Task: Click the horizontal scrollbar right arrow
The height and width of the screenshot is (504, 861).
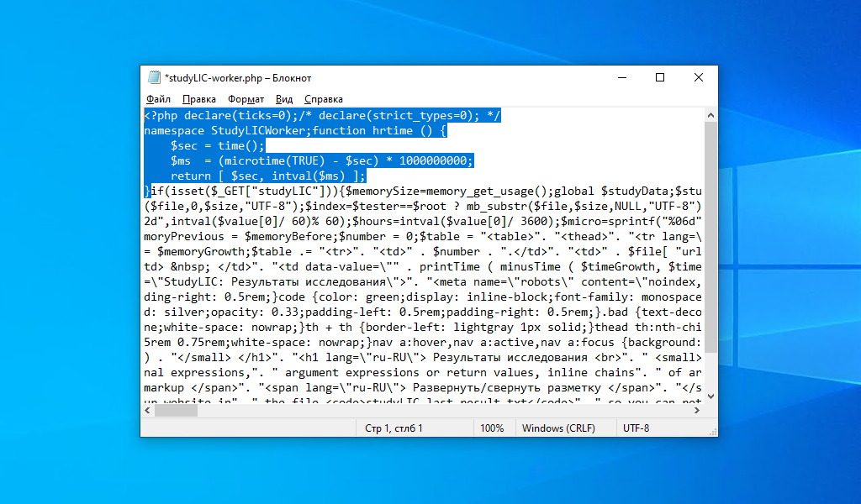Action: pos(697,410)
